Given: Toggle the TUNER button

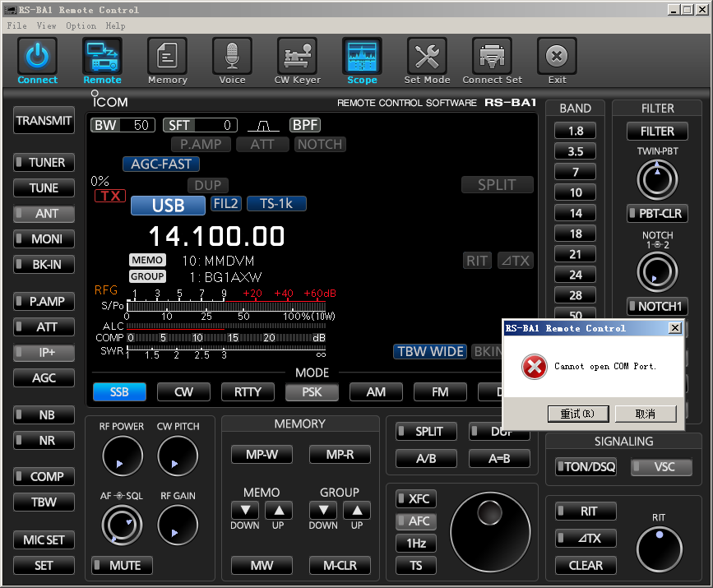Looking at the screenshot, I should pyautogui.click(x=44, y=162).
